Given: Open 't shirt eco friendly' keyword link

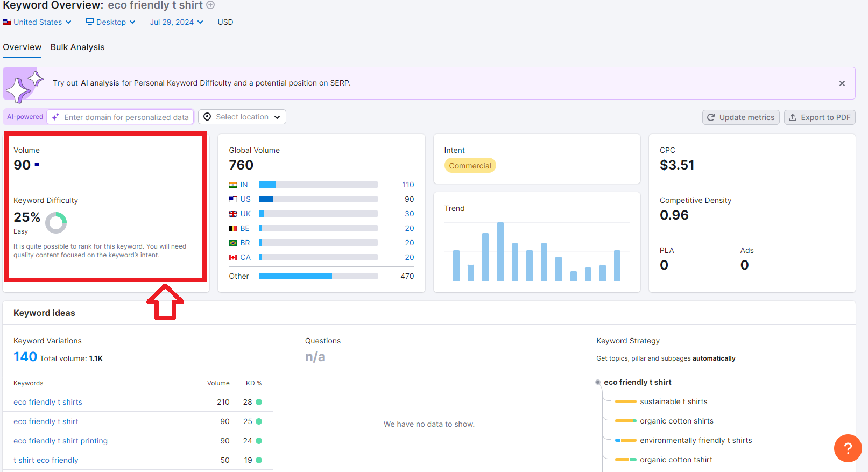Looking at the screenshot, I should (46, 460).
